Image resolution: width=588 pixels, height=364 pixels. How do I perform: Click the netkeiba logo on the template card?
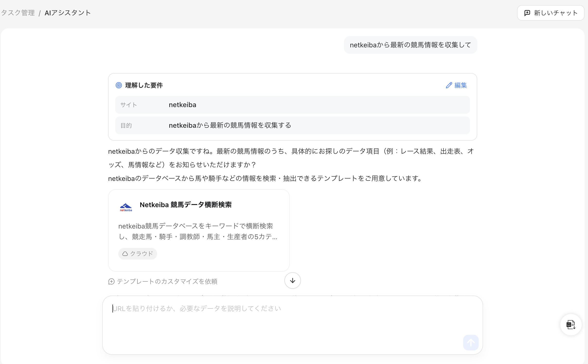[x=126, y=207]
